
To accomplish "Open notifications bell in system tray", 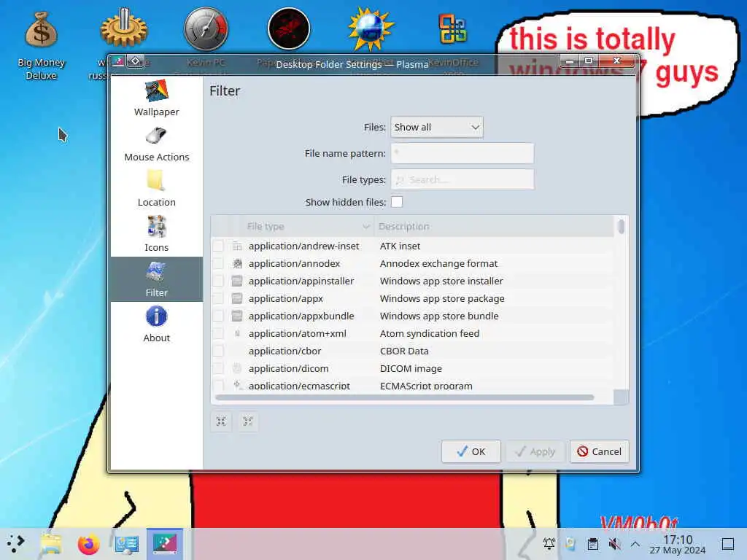I will click(x=549, y=543).
